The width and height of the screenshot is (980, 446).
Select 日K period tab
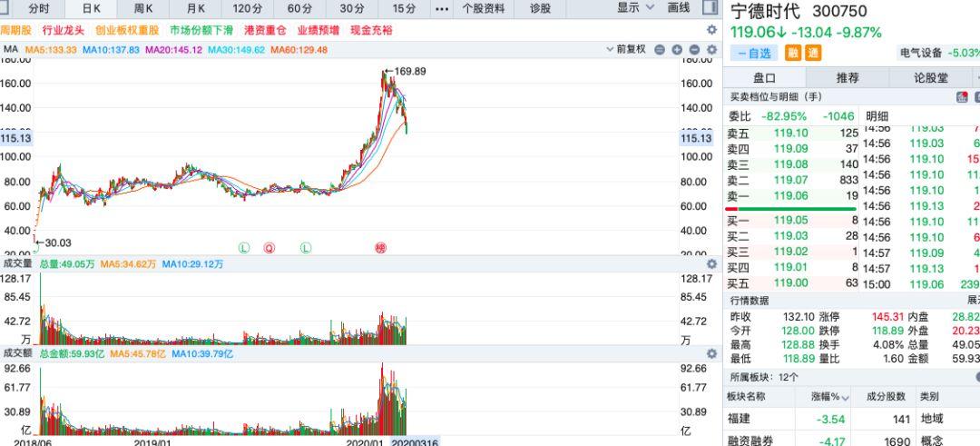click(x=92, y=8)
